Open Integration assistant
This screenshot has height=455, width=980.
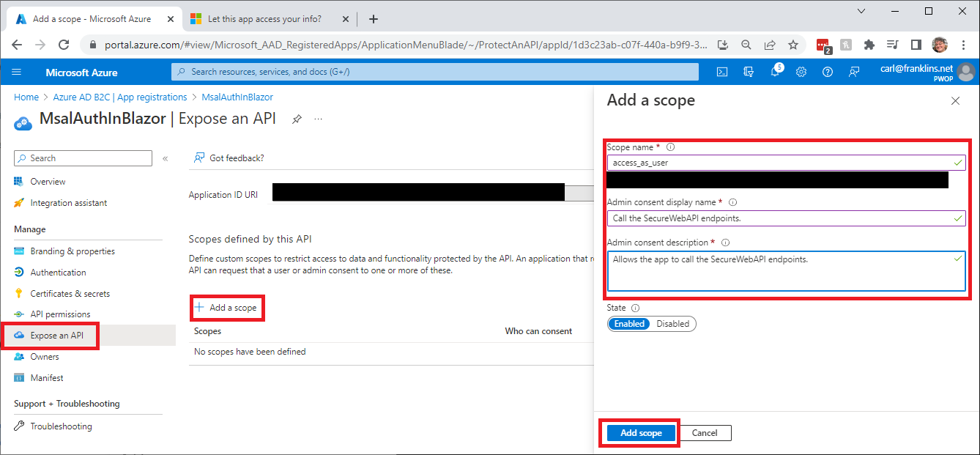(68, 203)
